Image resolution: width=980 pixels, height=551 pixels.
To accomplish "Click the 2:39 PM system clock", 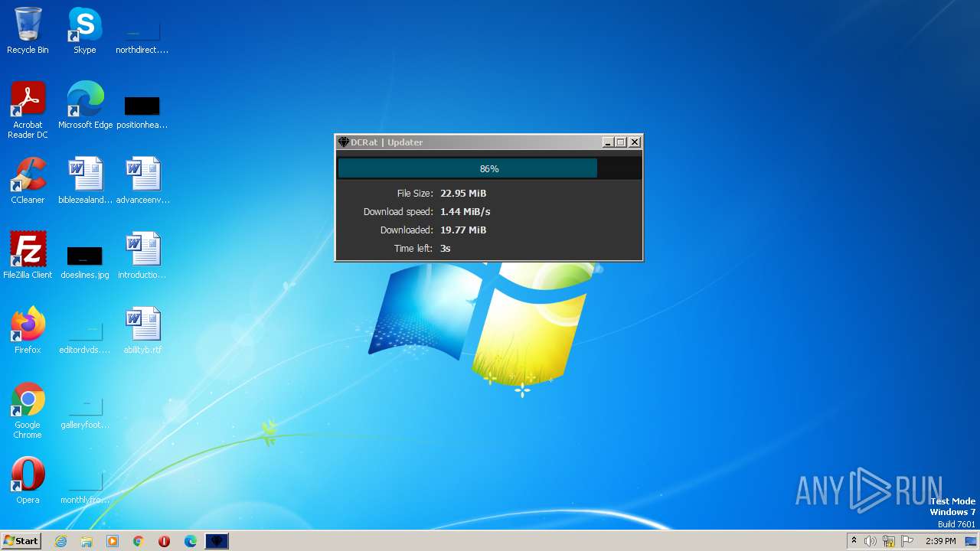I will coord(940,541).
